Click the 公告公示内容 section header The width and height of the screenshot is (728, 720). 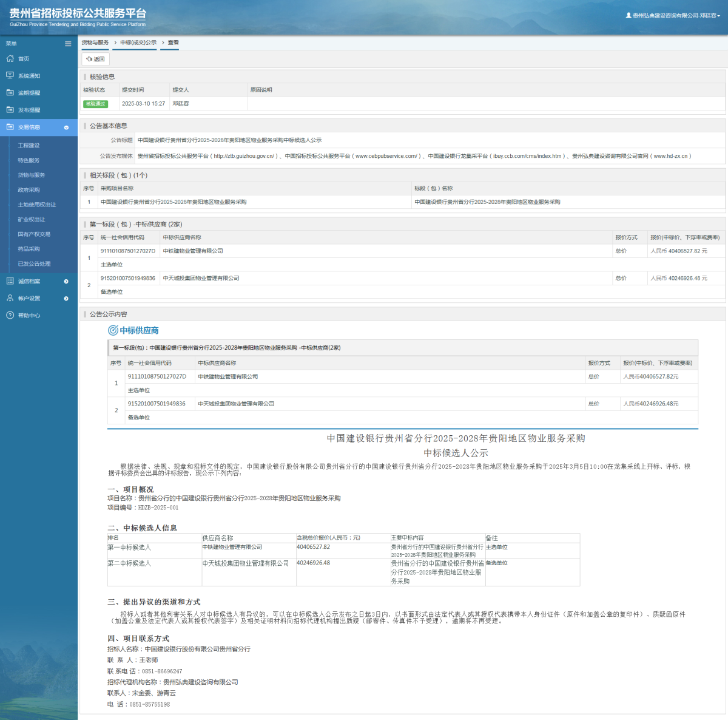[x=109, y=314]
